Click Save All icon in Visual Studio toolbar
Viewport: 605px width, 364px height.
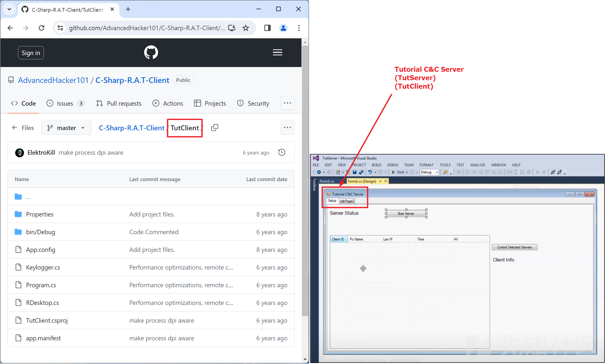point(361,172)
